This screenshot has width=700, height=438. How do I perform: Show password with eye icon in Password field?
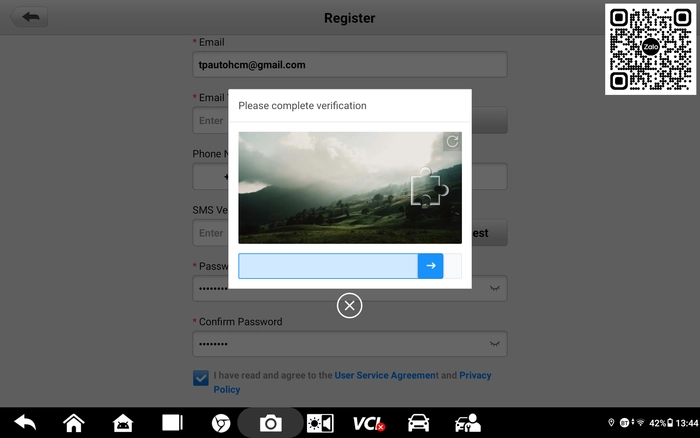coord(495,288)
